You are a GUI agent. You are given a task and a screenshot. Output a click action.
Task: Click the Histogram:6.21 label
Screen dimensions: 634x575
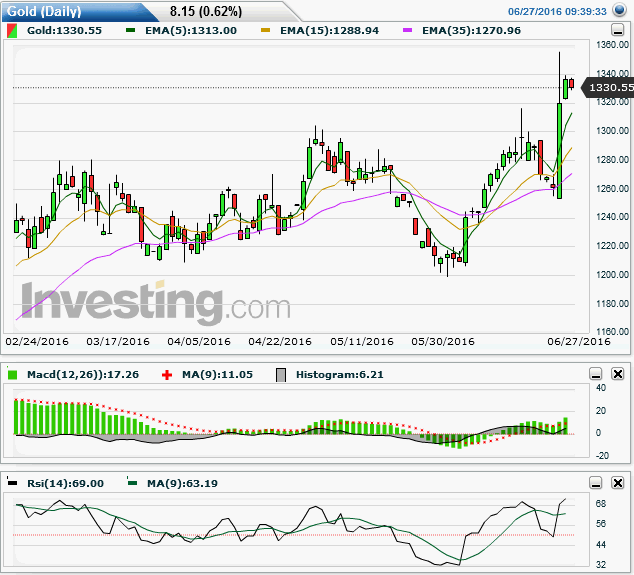tap(340, 374)
